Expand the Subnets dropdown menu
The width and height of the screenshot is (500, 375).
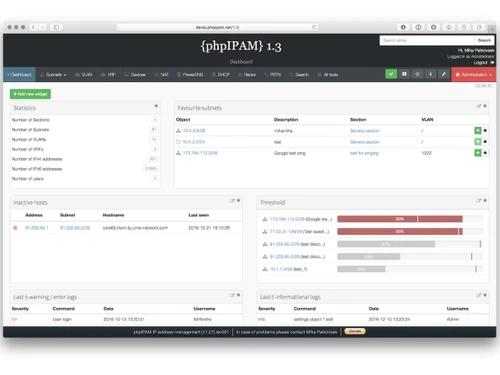(53, 75)
